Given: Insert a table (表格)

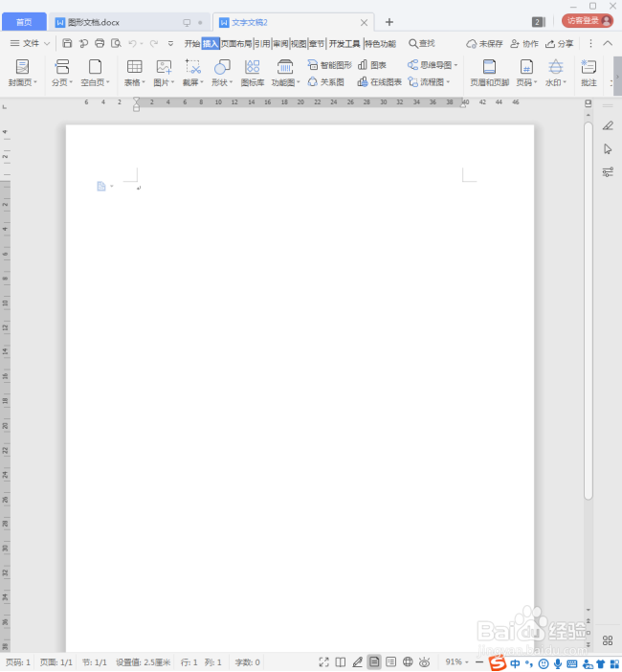Looking at the screenshot, I should click(x=135, y=73).
